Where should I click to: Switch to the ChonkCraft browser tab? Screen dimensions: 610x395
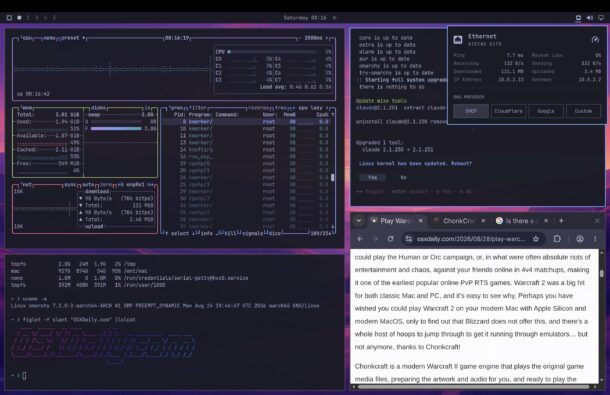[458, 221]
